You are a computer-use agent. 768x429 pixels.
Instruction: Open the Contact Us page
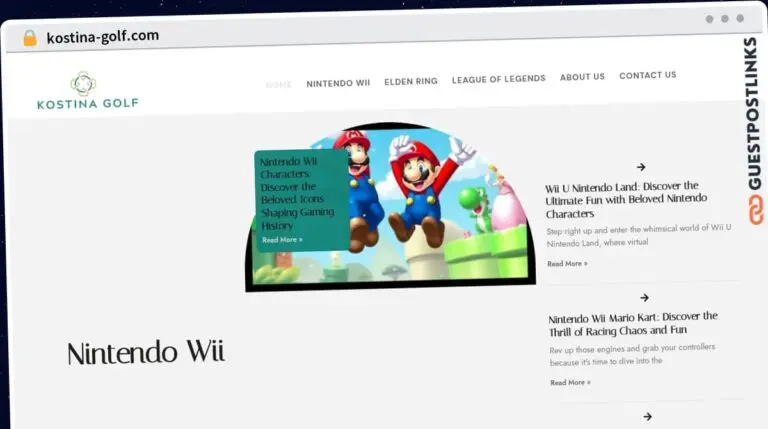[x=648, y=75]
